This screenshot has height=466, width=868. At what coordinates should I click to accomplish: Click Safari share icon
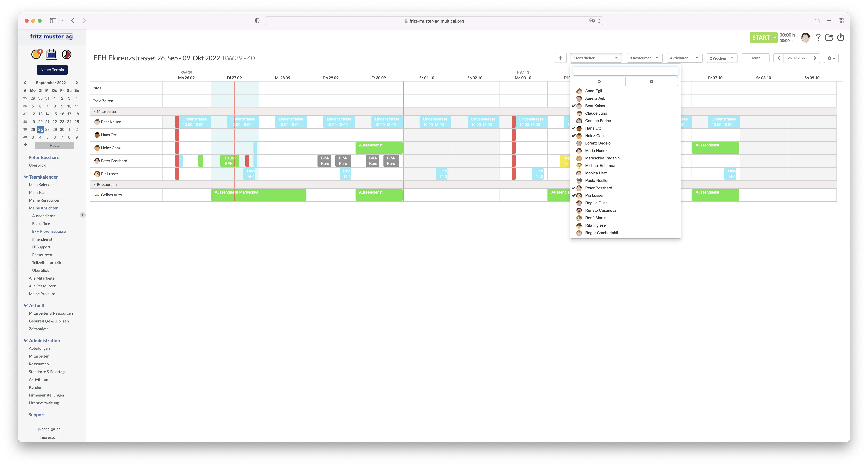tap(817, 20)
